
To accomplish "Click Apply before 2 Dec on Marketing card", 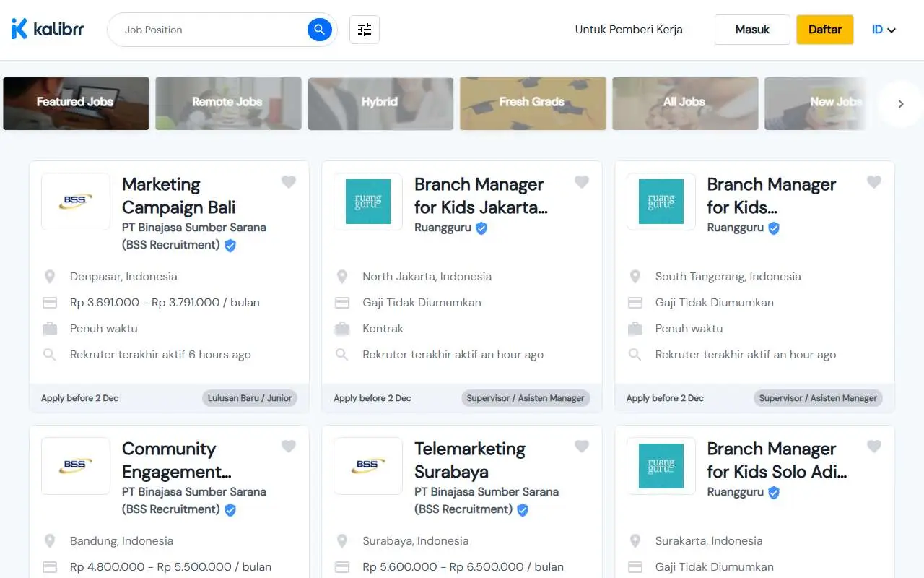I will click(80, 398).
